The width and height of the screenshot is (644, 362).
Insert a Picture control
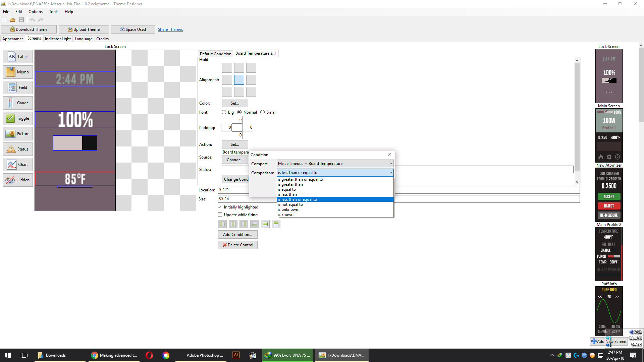[x=18, y=134]
